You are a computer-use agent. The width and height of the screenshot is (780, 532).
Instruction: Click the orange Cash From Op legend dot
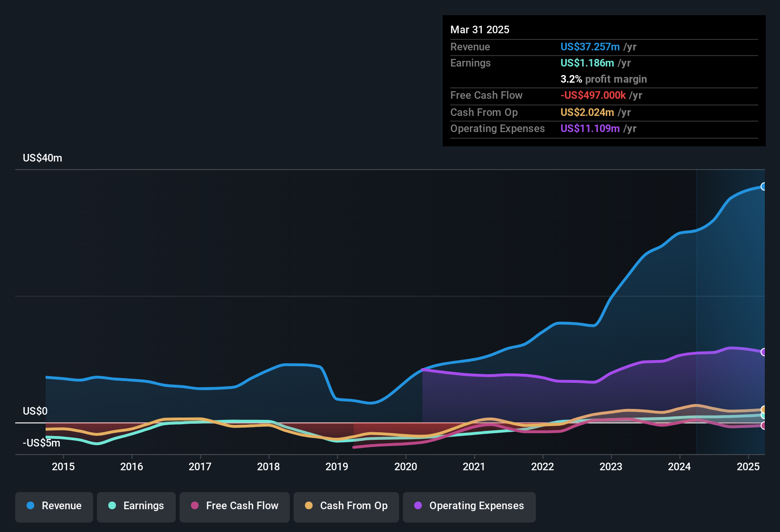click(309, 505)
